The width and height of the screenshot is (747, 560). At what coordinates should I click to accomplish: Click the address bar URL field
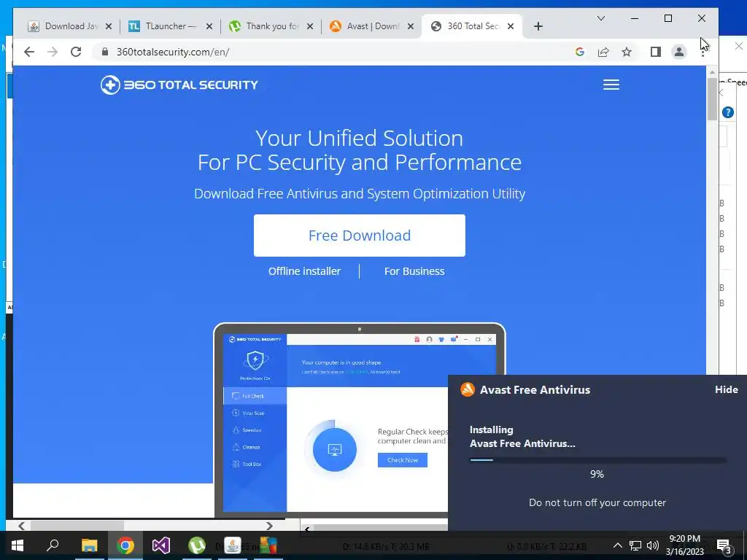coord(333,52)
